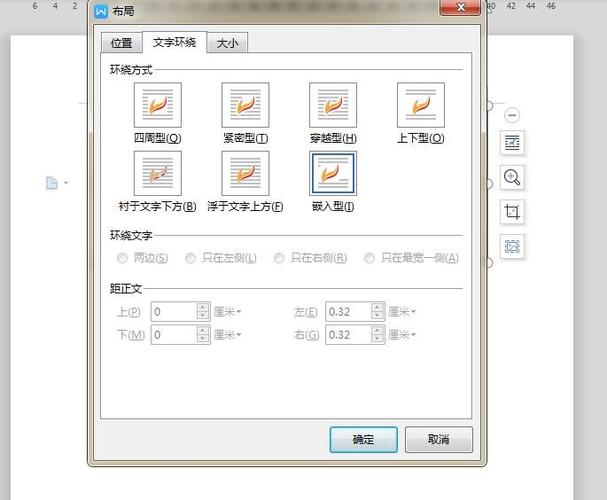Viewport: 607px width, 500px height.
Task: Click the 下(M) distance input field
Action: pos(174,335)
